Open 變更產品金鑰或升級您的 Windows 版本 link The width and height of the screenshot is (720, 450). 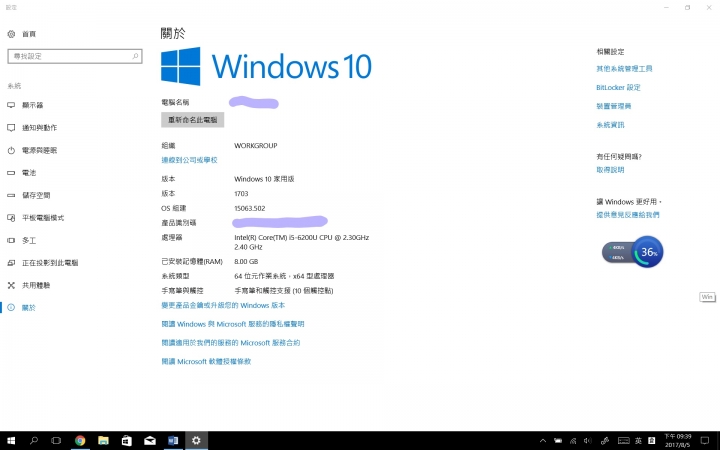pos(223,305)
